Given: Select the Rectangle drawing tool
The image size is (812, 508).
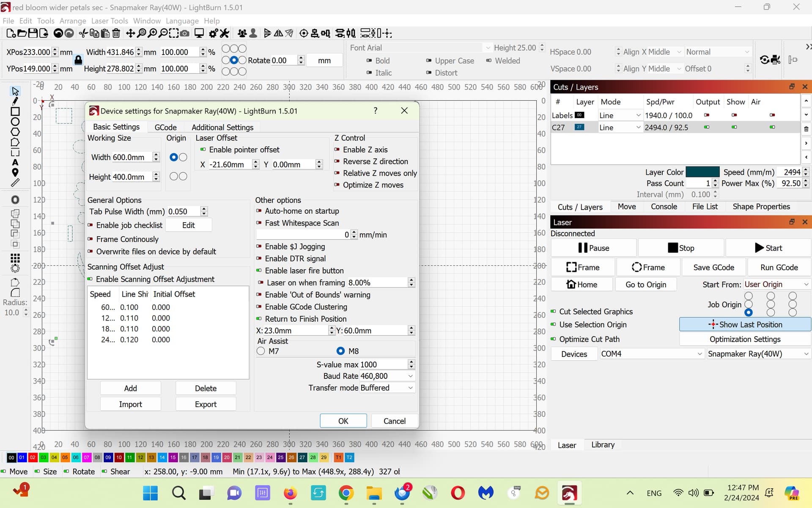Looking at the screenshot, I should coord(15,111).
